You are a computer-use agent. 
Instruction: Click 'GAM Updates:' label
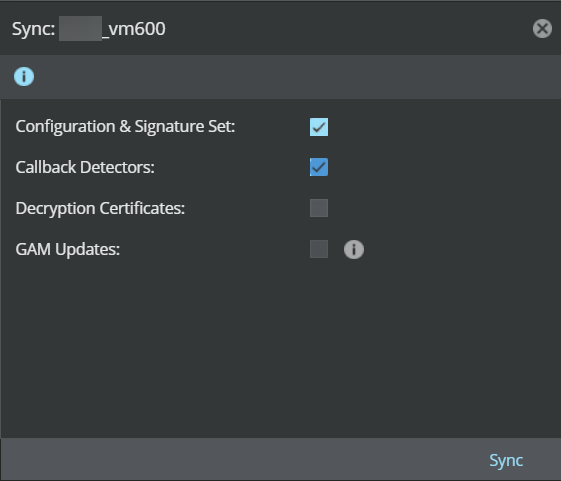pos(68,249)
